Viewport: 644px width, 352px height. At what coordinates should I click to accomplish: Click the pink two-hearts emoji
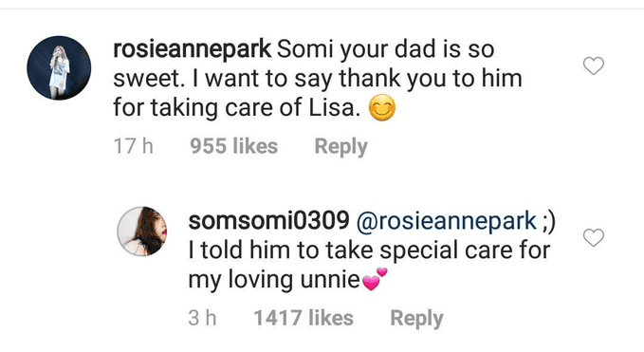(375, 279)
